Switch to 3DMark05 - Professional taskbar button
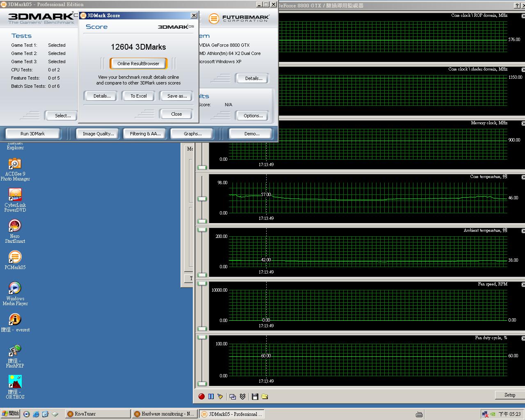This screenshot has height=420, width=525. pos(232,414)
